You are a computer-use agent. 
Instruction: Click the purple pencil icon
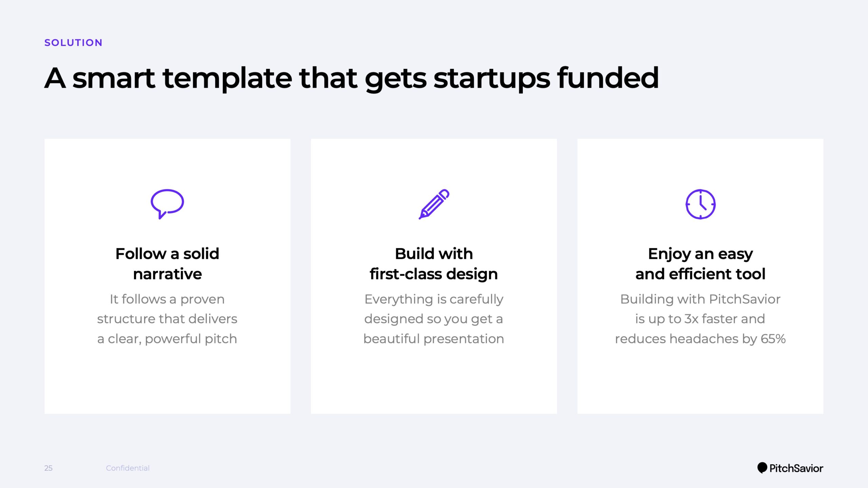coord(434,204)
